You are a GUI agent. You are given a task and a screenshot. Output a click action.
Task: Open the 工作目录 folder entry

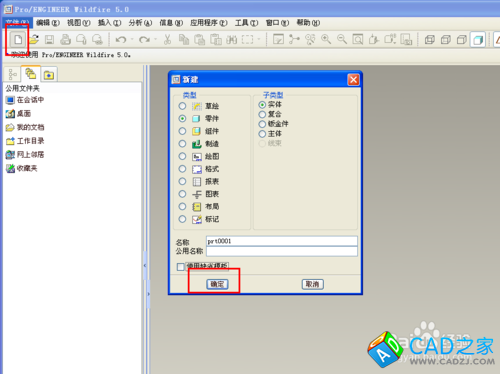(25, 141)
